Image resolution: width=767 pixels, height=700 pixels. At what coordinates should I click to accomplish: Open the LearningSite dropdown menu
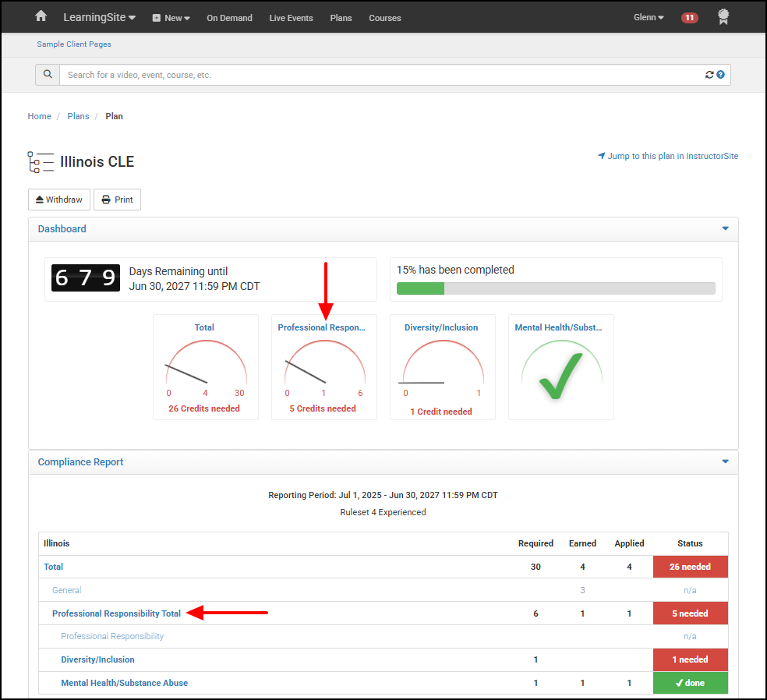[99, 17]
